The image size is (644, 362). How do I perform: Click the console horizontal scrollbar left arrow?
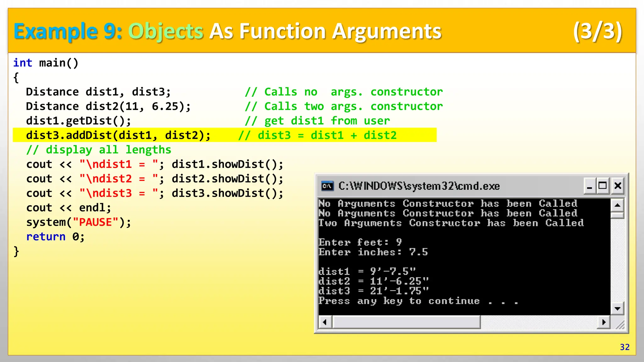coord(325,322)
